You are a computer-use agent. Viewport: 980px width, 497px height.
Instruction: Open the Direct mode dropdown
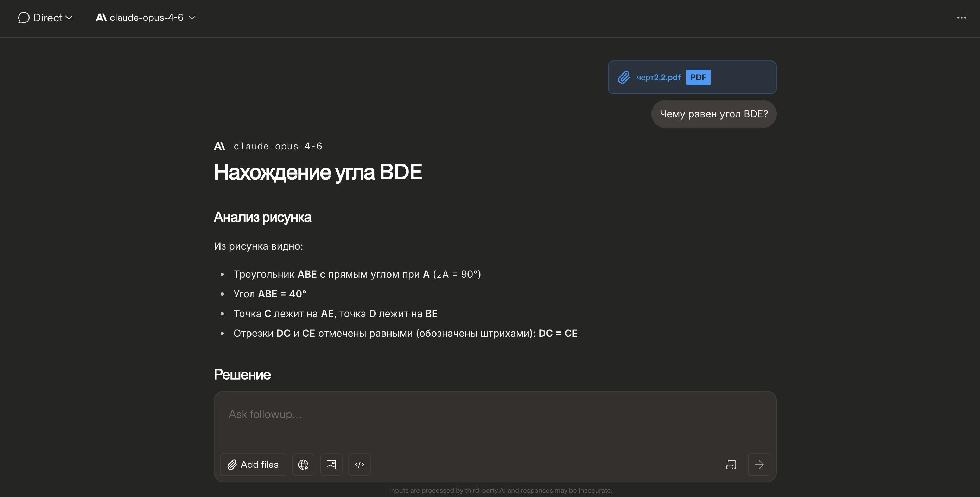coord(52,18)
